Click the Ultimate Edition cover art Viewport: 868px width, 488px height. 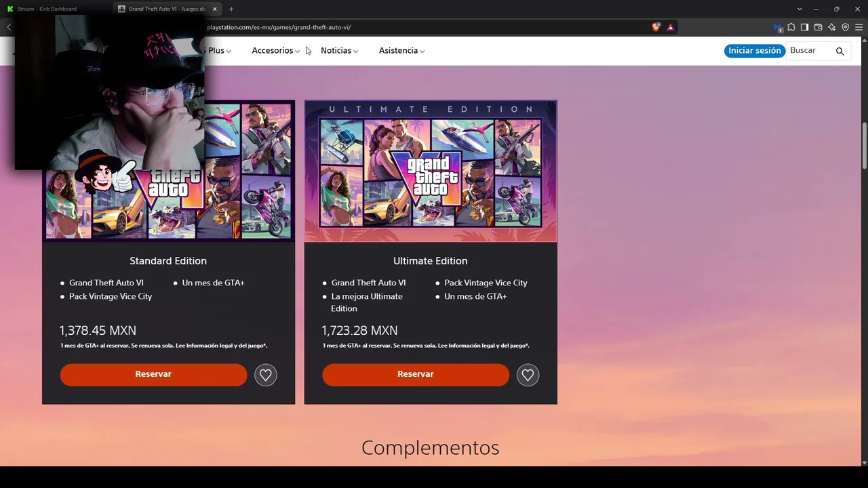pos(431,171)
